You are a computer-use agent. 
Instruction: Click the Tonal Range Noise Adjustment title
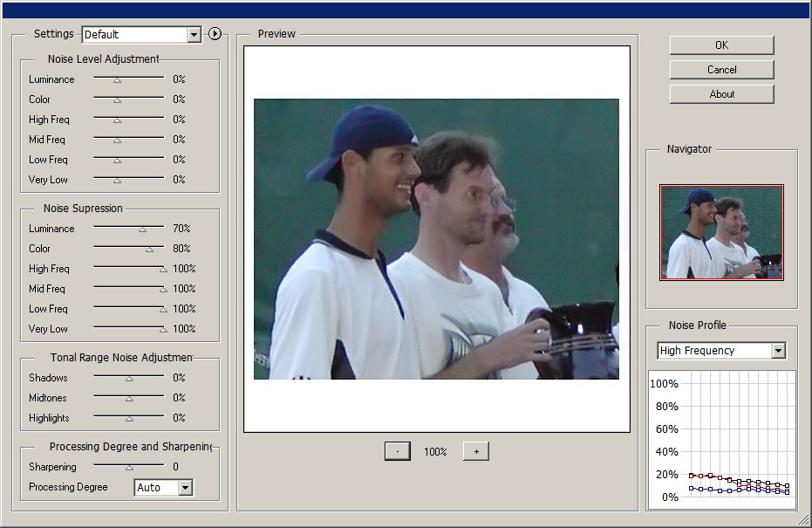(122, 358)
